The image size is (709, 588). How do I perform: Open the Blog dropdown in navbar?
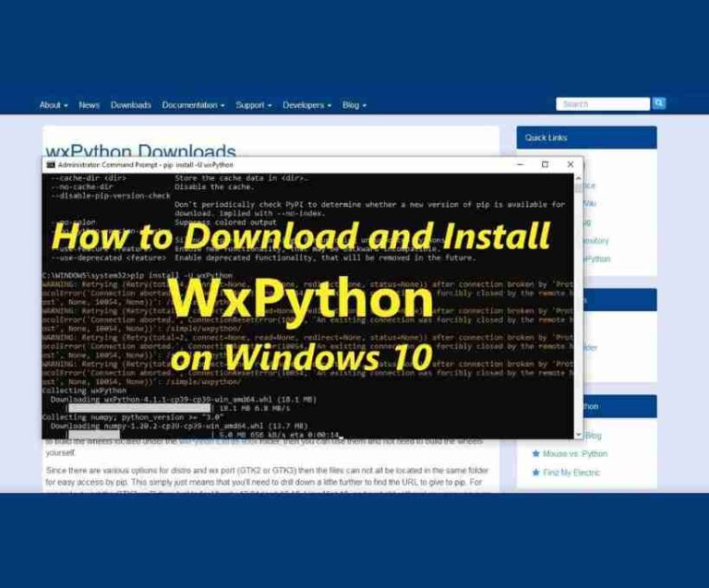pos(354,105)
